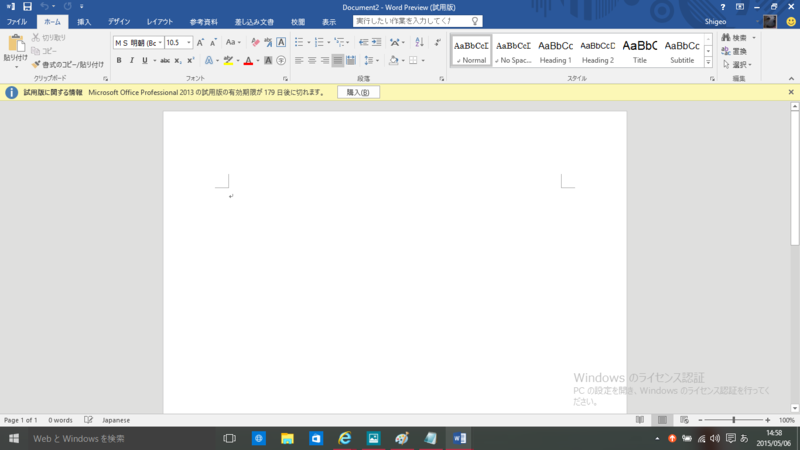This screenshot has width=800, height=450.
Task: Switch to Read Mode view icon
Action: [x=640, y=420]
